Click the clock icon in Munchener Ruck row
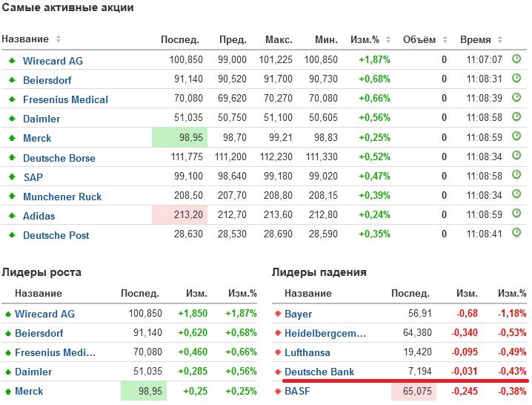Screen dimensions: 532x405 516,194
